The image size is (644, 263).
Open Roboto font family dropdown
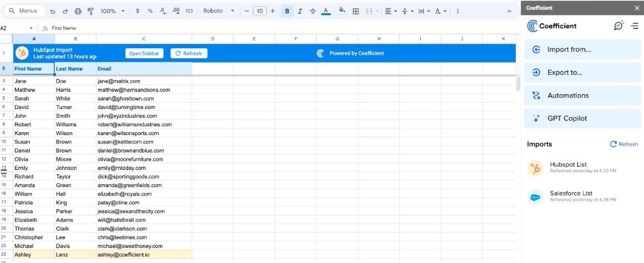(219, 11)
